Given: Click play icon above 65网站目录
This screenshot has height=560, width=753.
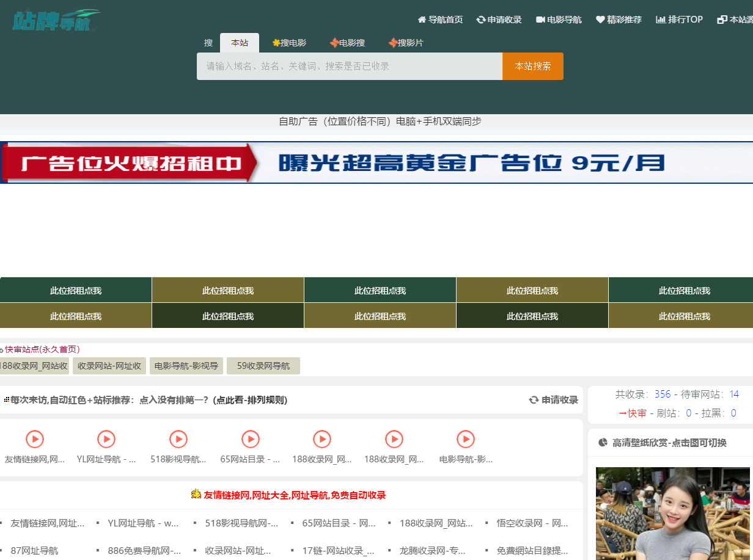Looking at the screenshot, I should pos(250,439).
